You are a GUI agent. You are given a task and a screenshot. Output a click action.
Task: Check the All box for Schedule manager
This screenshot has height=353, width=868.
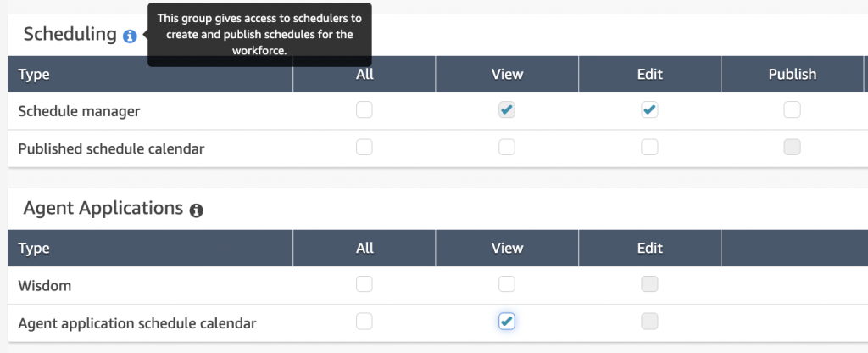(364, 109)
